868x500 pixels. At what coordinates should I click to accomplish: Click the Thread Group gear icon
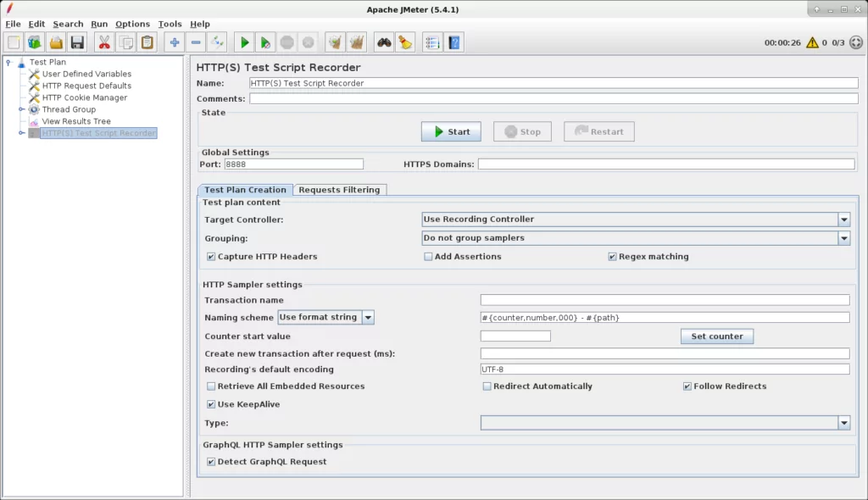[34, 109]
